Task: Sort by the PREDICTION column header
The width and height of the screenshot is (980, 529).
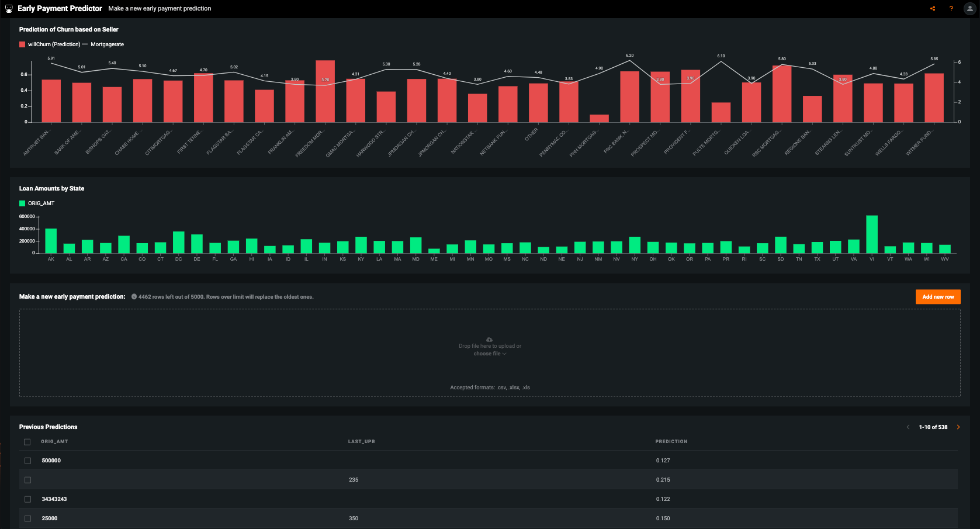Action: [671, 442]
